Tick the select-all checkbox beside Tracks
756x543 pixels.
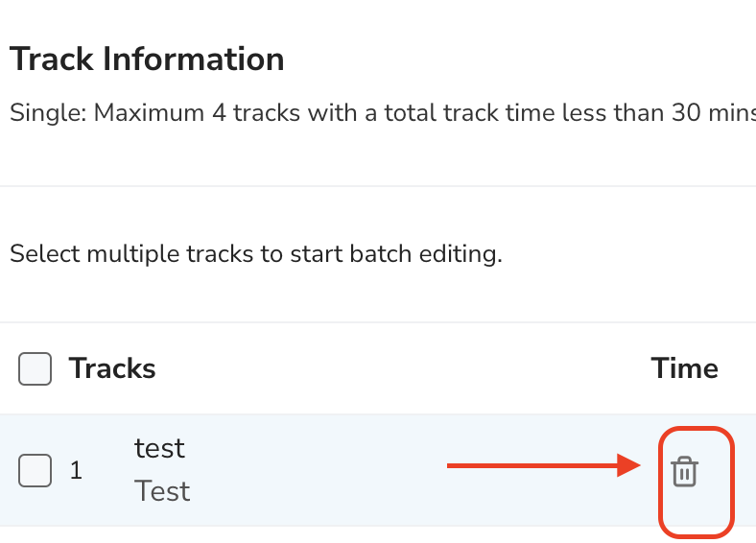pyautogui.click(x=35, y=369)
